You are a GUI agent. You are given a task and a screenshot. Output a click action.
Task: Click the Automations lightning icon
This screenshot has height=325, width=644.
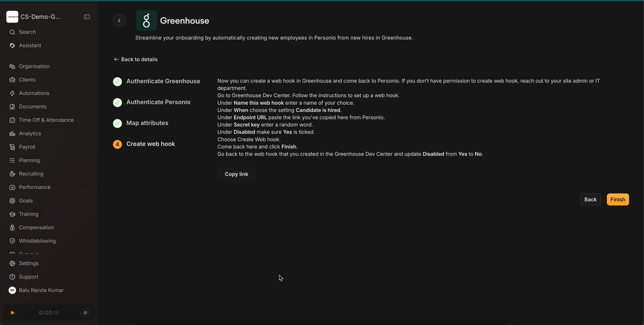click(x=12, y=93)
